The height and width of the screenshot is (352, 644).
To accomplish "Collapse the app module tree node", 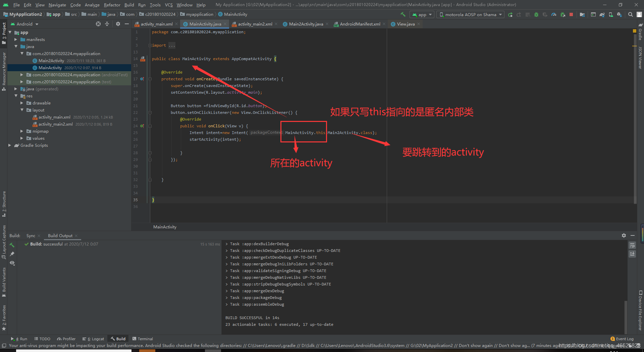I will (x=10, y=33).
